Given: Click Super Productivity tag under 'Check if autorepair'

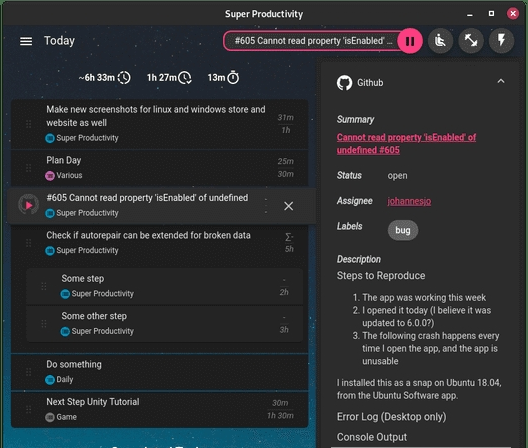Looking at the screenshot, I should (x=82, y=251).
